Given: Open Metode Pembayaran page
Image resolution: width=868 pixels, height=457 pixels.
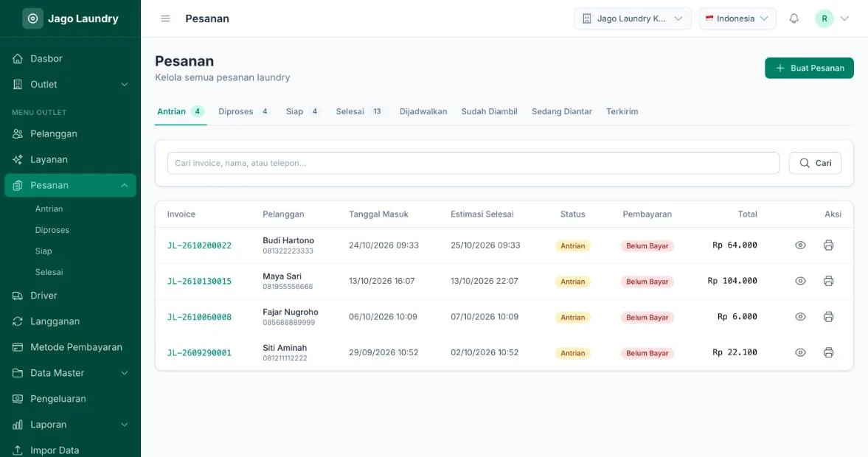Looking at the screenshot, I should 70,347.
